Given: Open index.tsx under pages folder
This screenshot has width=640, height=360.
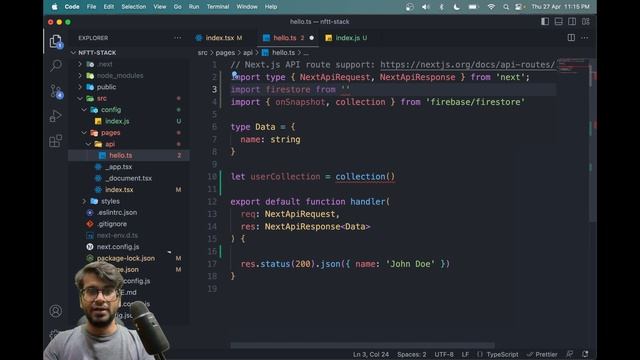Looking at the screenshot, I should [129, 190].
